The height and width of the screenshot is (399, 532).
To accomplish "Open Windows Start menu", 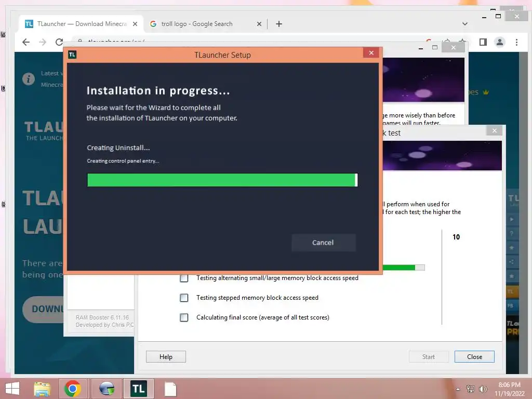I will click(12, 389).
